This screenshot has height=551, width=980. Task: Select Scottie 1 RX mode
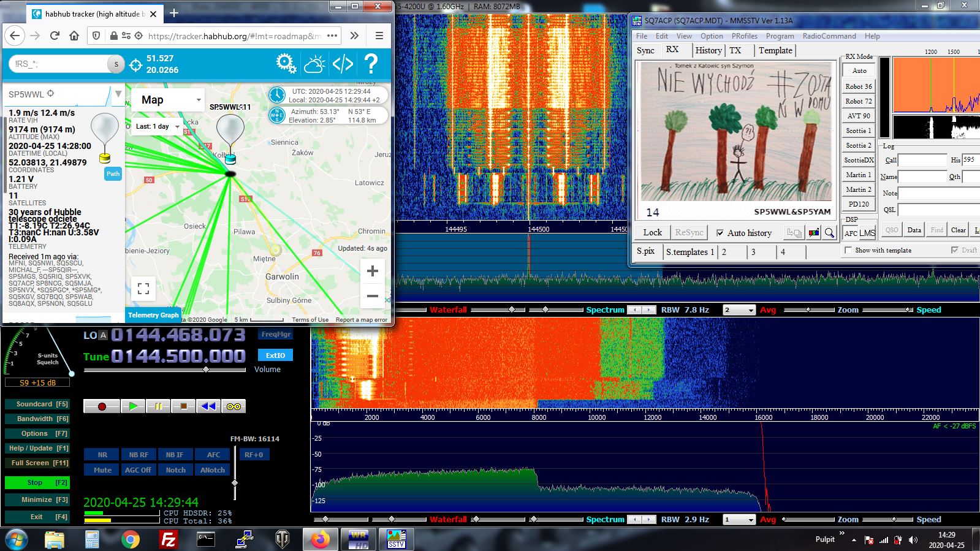click(859, 131)
